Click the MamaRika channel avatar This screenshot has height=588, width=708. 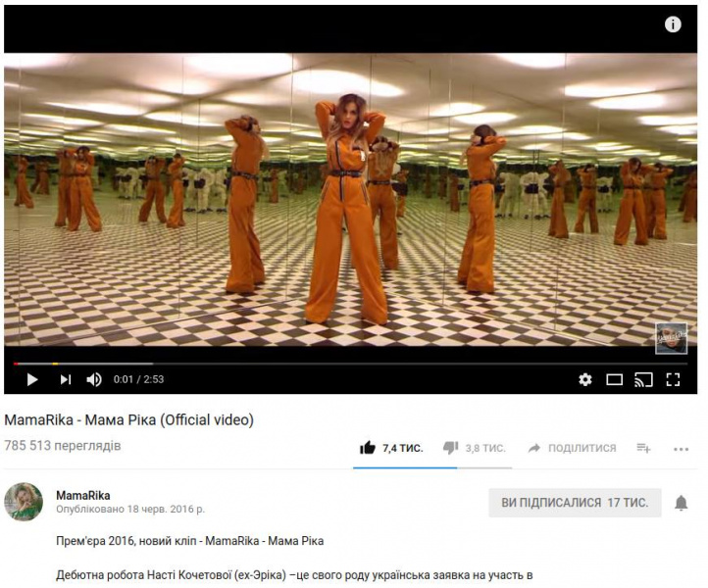pos(24,502)
